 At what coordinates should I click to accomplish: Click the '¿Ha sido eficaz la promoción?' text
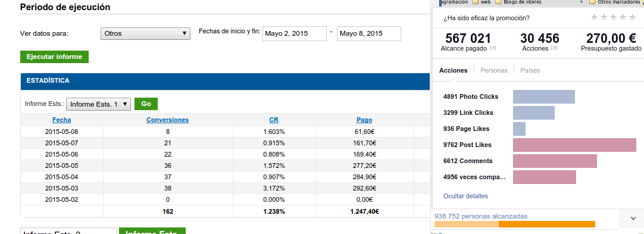(x=486, y=18)
